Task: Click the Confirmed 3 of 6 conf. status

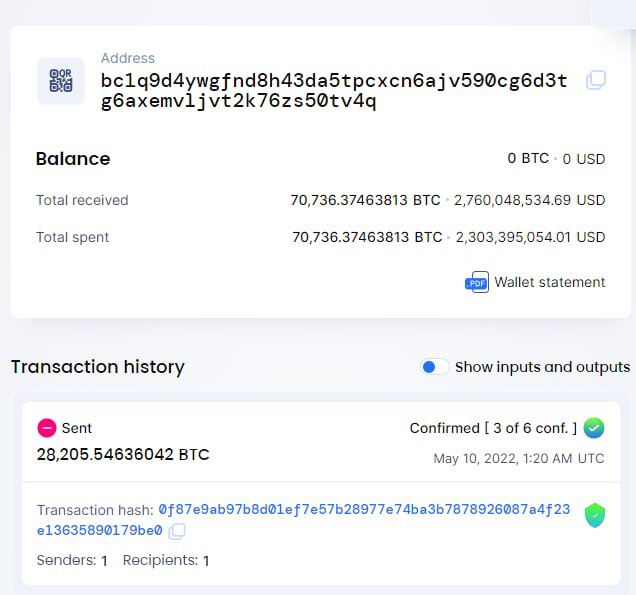Action: (493, 428)
